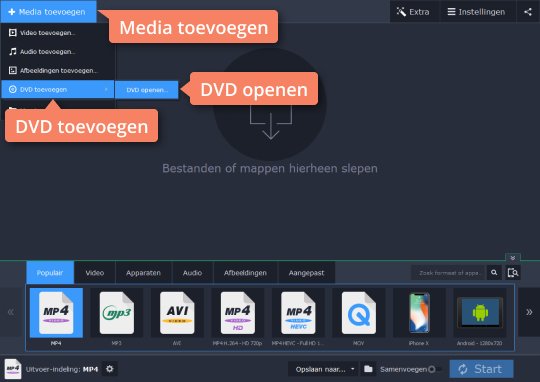Show next formats with right arrows

click(x=529, y=312)
